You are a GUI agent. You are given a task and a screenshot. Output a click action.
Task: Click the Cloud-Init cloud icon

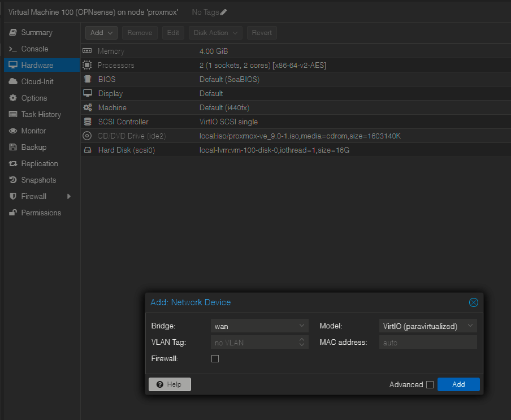pos(13,81)
